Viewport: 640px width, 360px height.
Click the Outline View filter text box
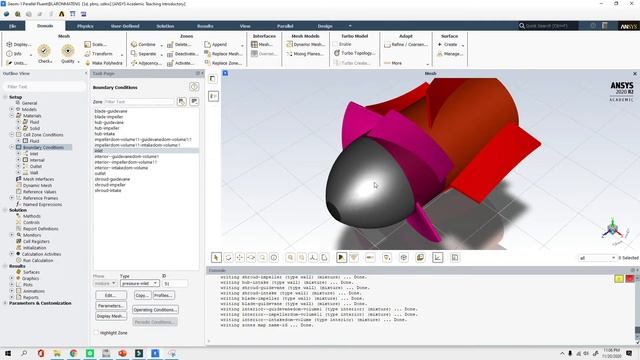pos(44,87)
